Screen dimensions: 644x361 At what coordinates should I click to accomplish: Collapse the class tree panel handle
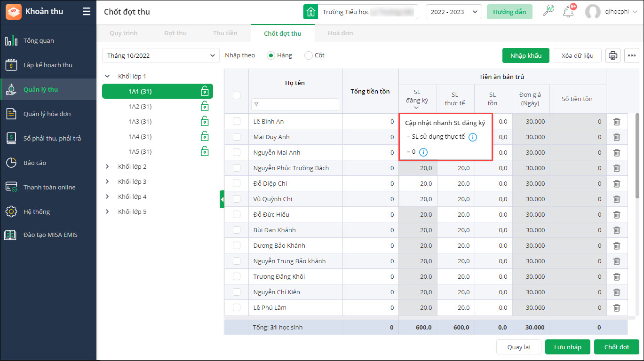(222, 199)
